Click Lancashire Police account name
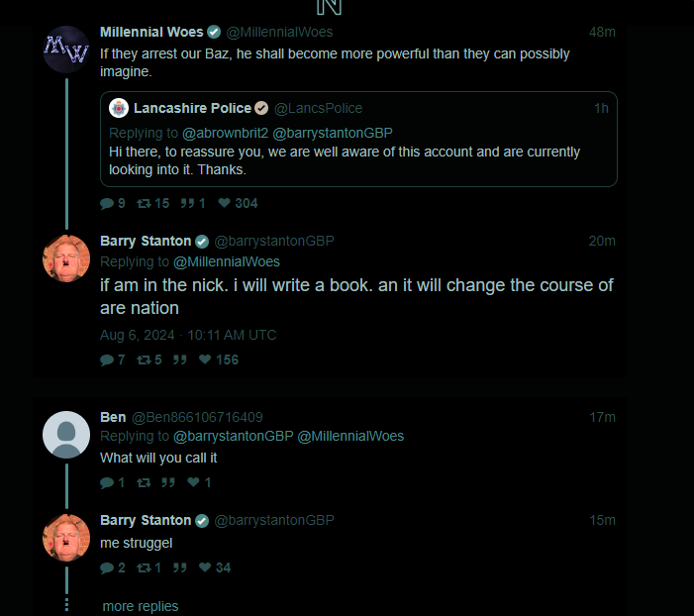 click(x=192, y=108)
